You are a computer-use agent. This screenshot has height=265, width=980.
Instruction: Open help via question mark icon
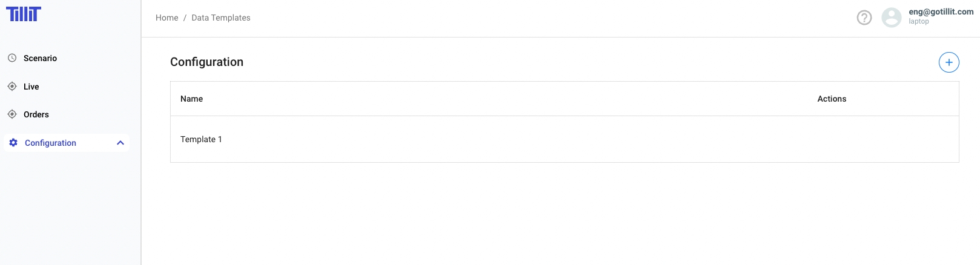pyautogui.click(x=864, y=18)
